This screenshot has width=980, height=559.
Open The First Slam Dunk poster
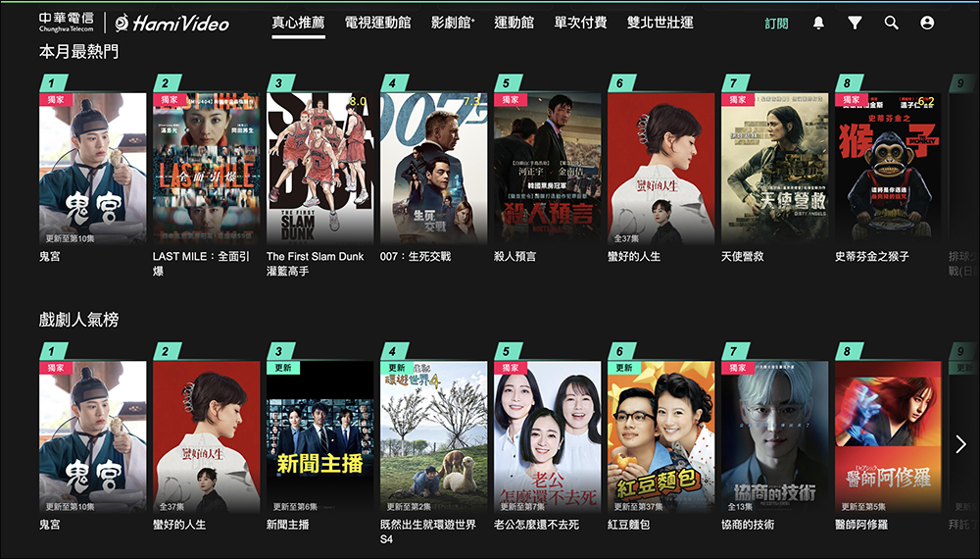coord(320,169)
